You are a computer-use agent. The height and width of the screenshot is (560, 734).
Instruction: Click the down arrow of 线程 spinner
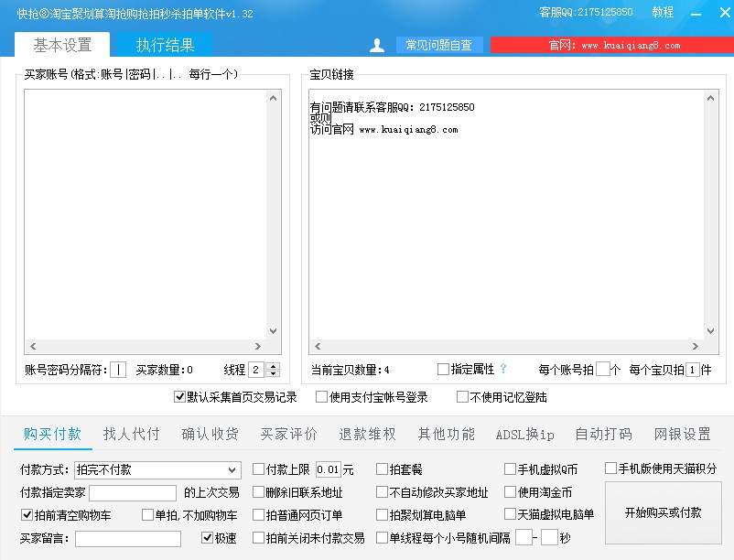273,373
